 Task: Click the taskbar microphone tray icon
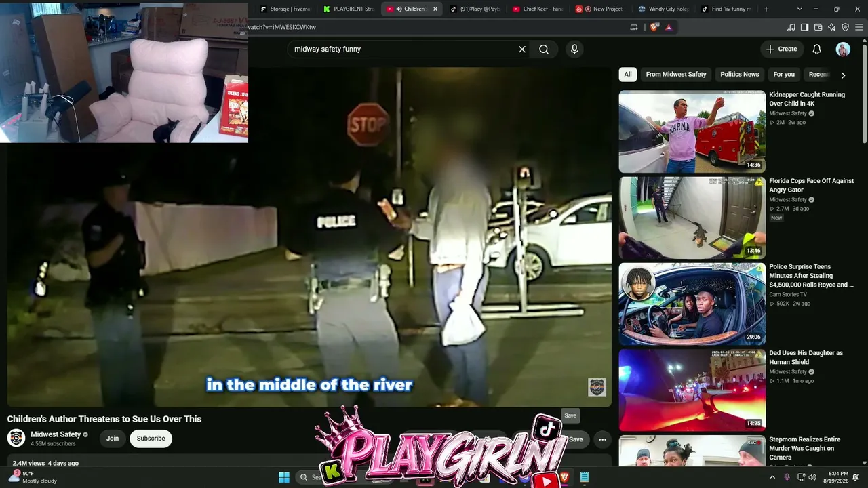(787, 477)
